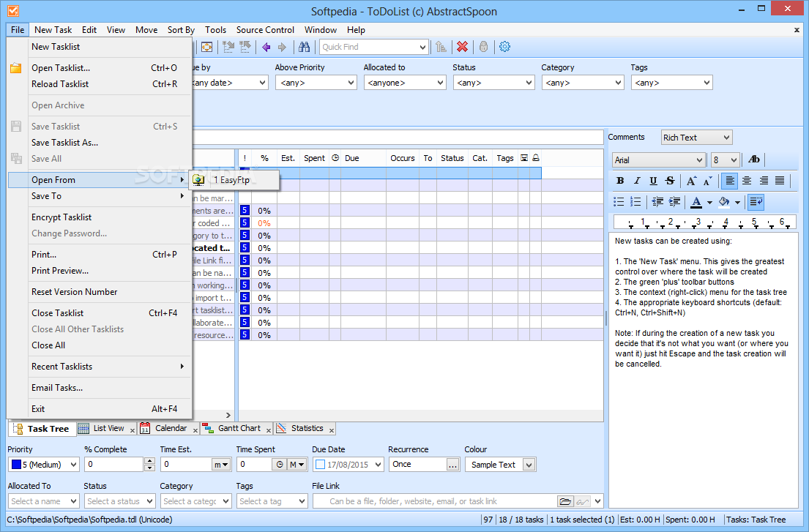809x532 pixels.
Task: Apply Strikethrough in comments toolbar
Action: tap(670, 181)
